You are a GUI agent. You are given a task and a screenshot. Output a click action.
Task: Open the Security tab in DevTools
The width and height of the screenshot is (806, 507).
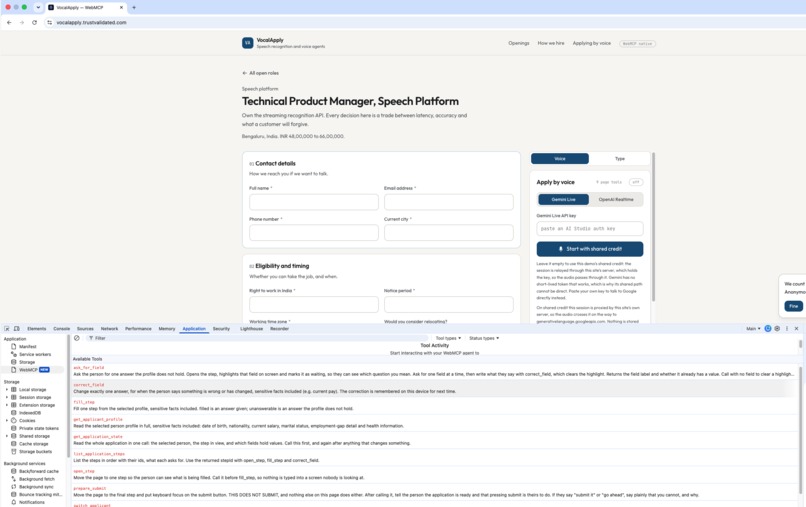222,329
